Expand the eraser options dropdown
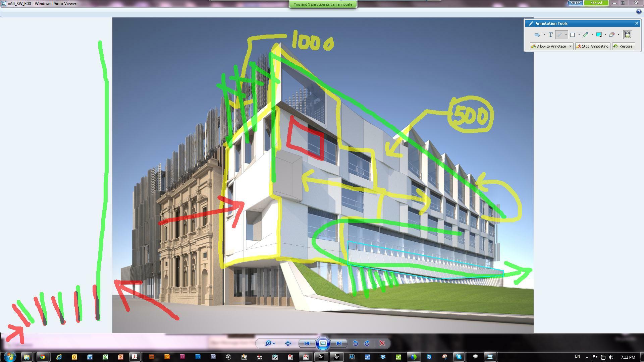The image size is (644, 362). pyautogui.click(x=618, y=35)
